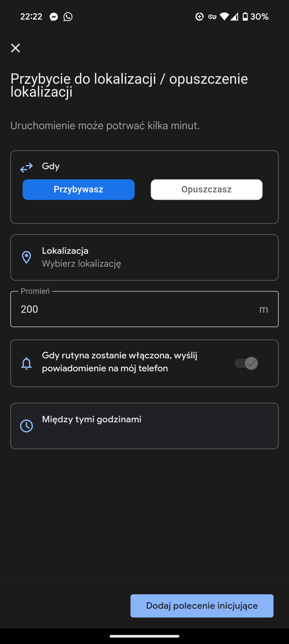This screenshot has width=289, height=644.
Task: Tap the location pin icon
Action: click(x=26, y=257)
